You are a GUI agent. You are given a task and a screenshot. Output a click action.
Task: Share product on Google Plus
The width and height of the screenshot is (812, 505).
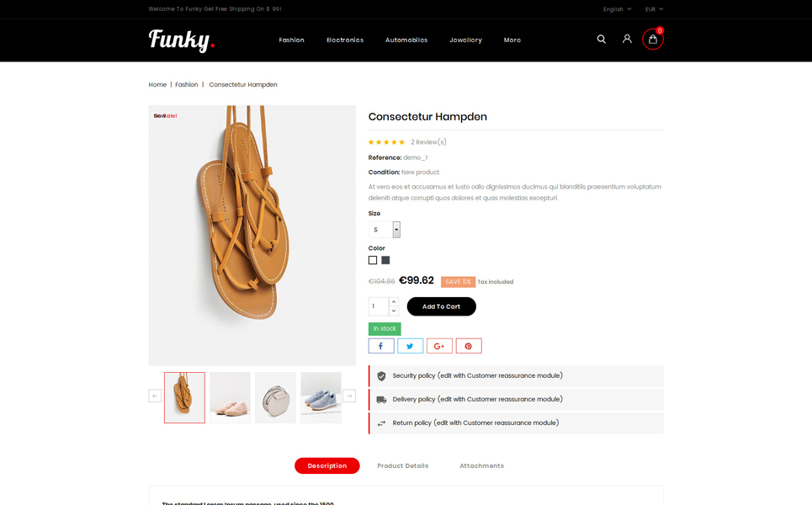coord(439,346)
